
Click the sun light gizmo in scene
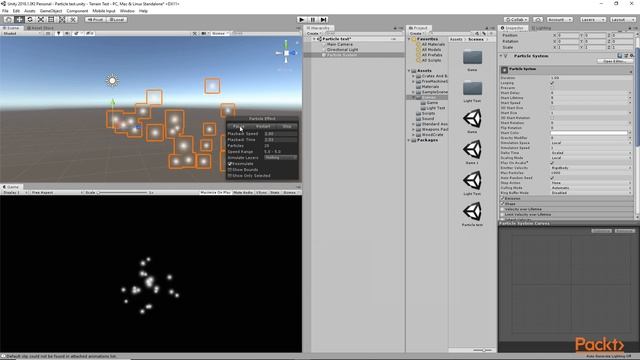pos(112,80)
